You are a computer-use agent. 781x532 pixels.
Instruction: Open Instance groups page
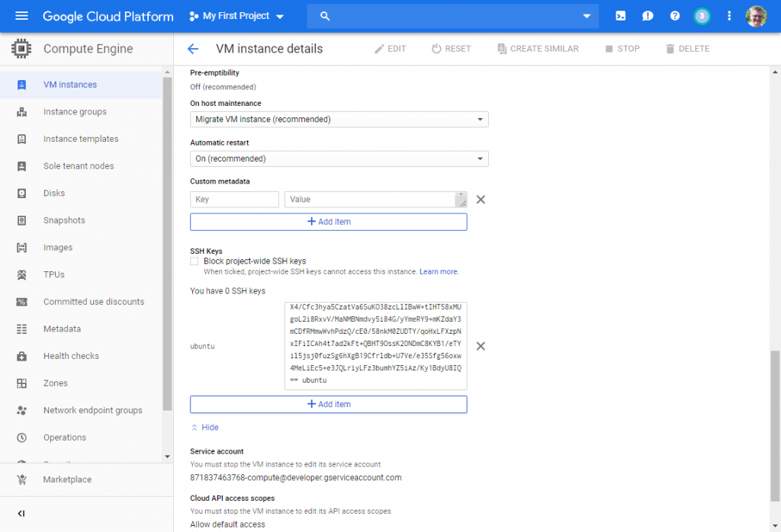(x=75, y=112)
